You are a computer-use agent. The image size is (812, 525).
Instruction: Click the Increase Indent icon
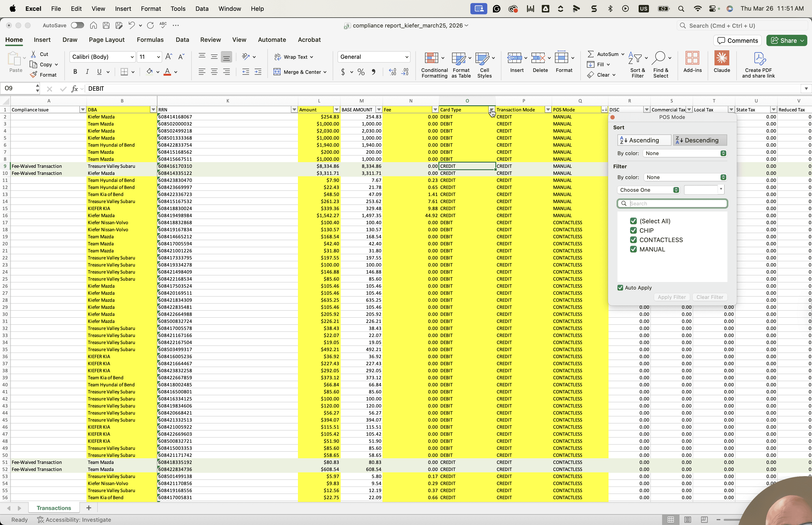(258, 72)
